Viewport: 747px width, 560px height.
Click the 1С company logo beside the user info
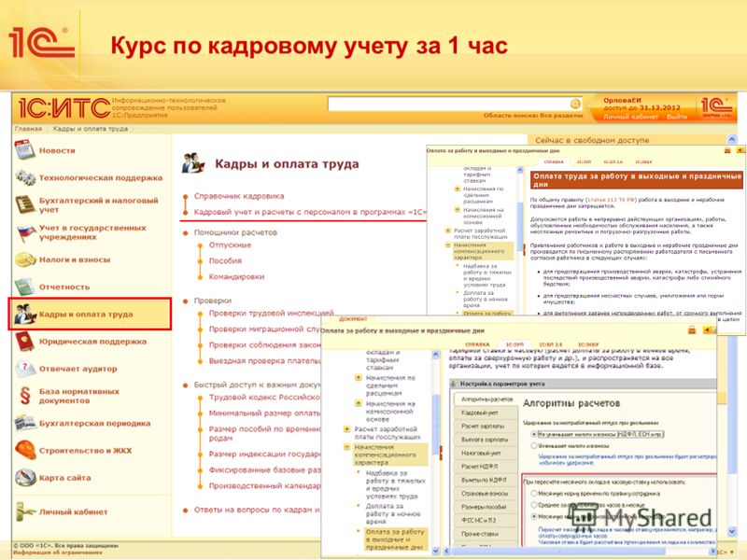[716, 107]
